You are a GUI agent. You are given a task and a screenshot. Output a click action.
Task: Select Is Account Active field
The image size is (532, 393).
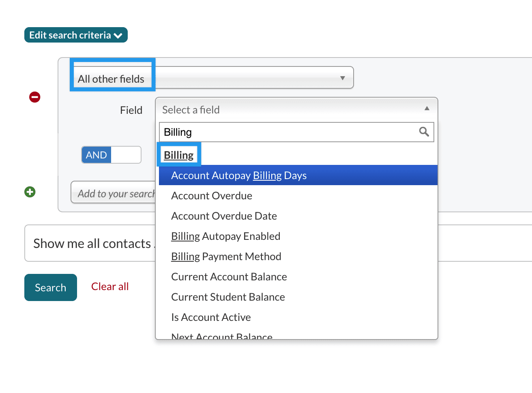(x=211, y=317)
